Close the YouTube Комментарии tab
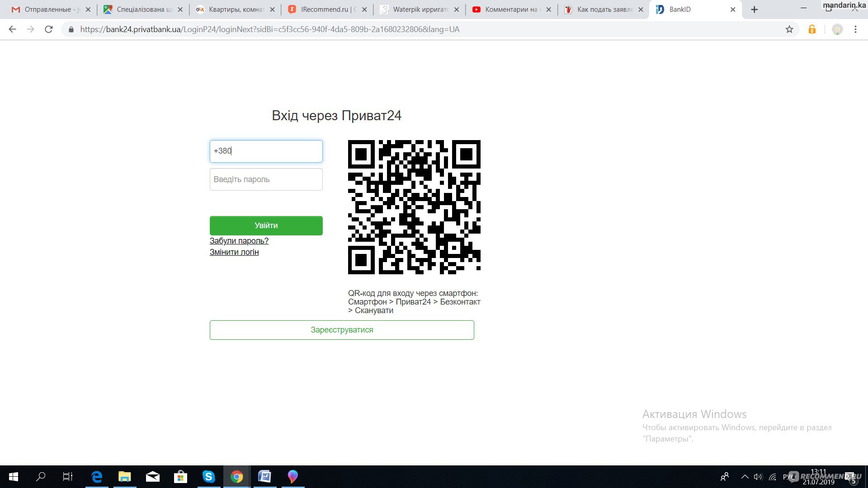This screenshot has width=868, height=488. click(549, 9)
